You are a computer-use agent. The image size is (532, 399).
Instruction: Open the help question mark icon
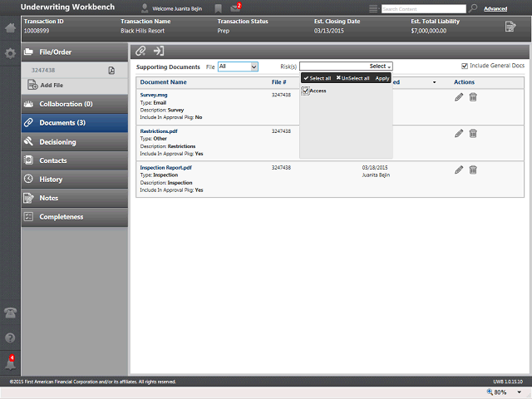click(10, 338)
